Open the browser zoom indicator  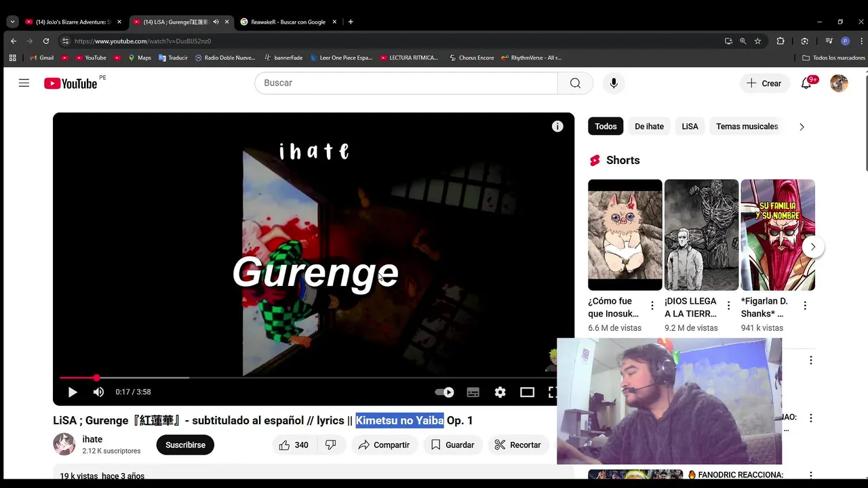(x=743, y=41)
